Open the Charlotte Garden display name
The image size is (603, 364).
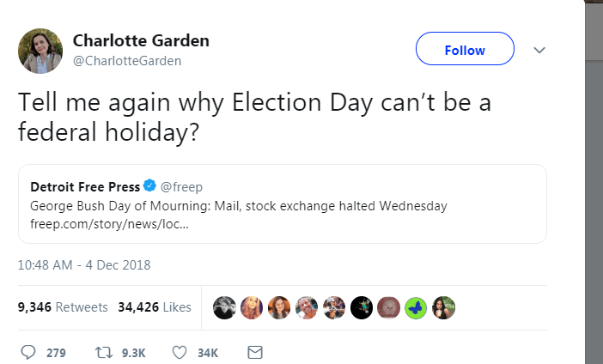click(141, 41)
